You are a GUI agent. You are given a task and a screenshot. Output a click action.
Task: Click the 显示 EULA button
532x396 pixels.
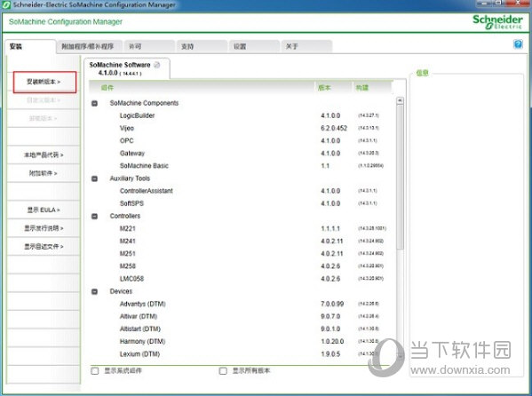click(x=44, y=210)
